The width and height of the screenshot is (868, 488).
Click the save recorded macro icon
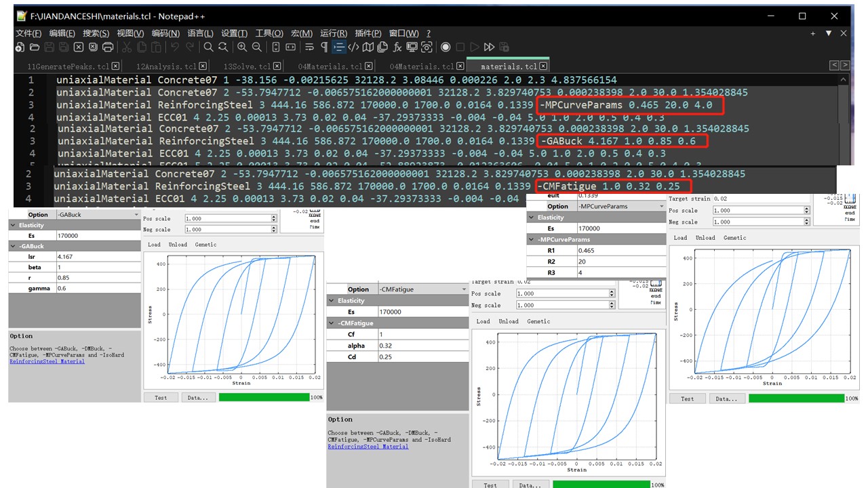(505, 47)
